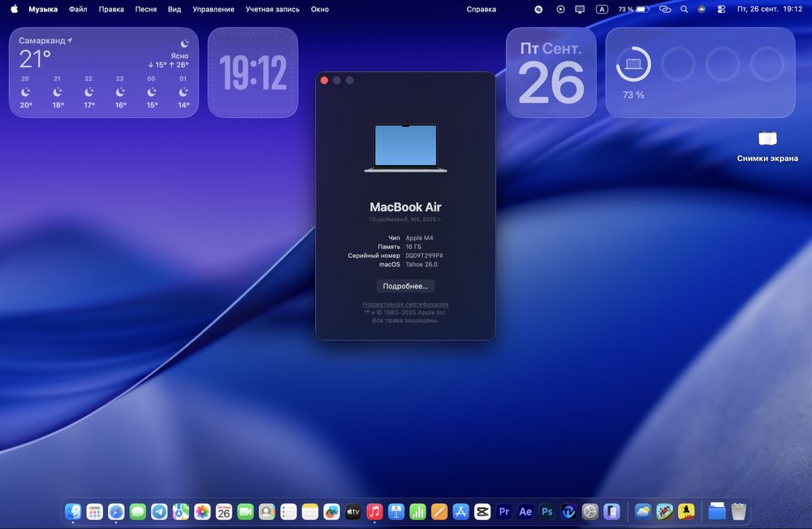Open Adobe After Effects in dock

(x=525, y=512)
